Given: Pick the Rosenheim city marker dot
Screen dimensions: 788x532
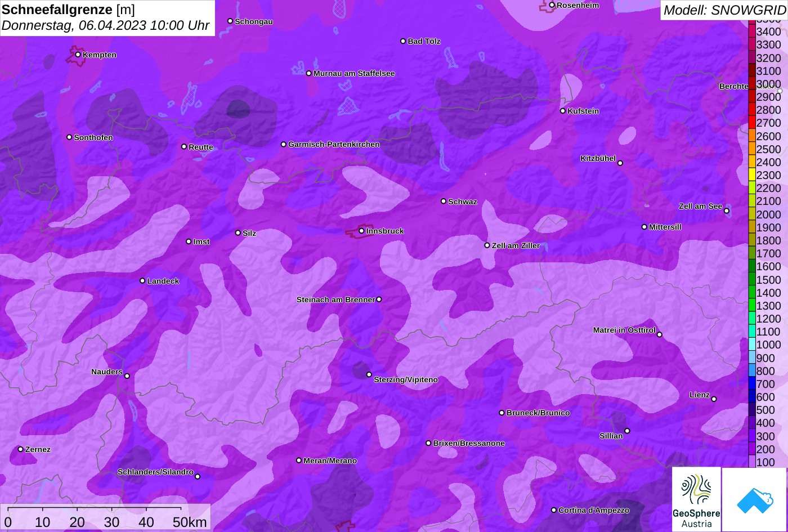Looking at the screenshot, I should [x=552, y=5].
